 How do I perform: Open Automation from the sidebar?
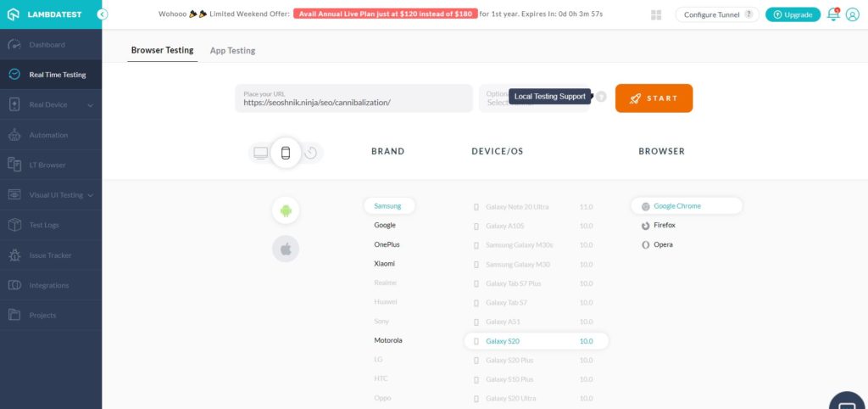point(51,135)
